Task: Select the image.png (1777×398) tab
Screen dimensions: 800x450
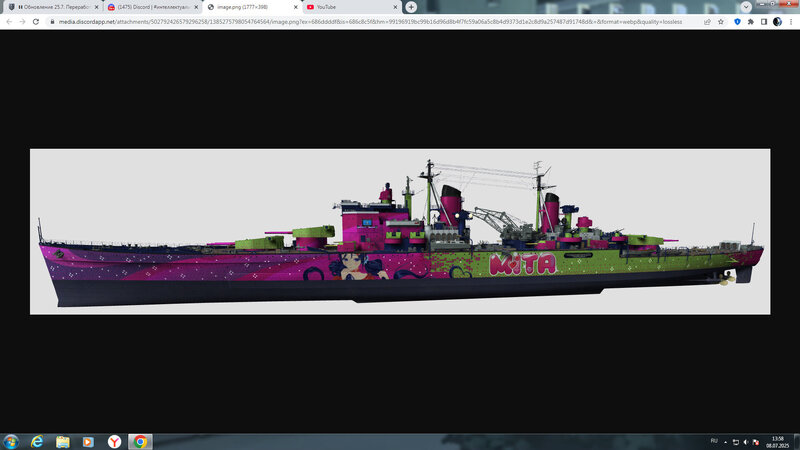Action: [x=253, y=7]
